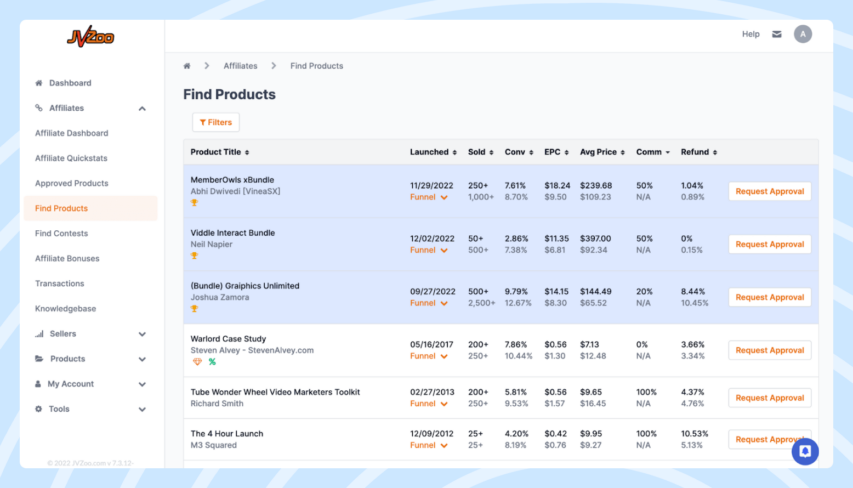The width and height of the screenshot is (853, 488).
Task: Sort table by Product Title column
Action: [x=220, y=152]
